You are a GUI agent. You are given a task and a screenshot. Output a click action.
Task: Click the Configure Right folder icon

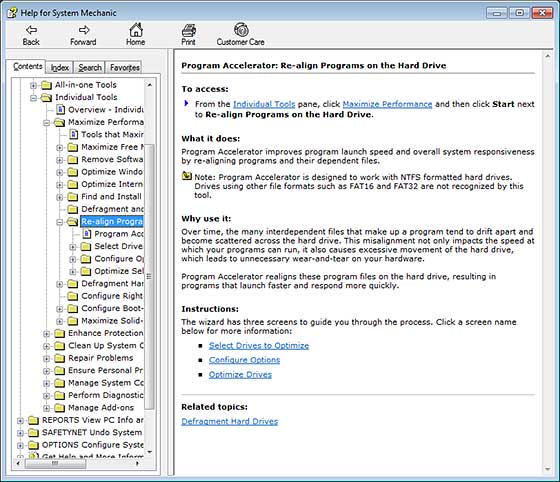(x=72, y=296)
